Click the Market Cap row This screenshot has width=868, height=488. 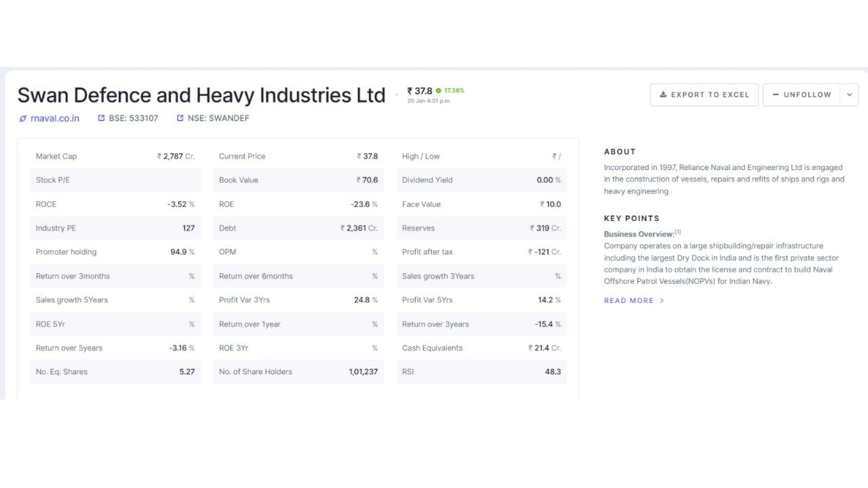click(115, 156)
